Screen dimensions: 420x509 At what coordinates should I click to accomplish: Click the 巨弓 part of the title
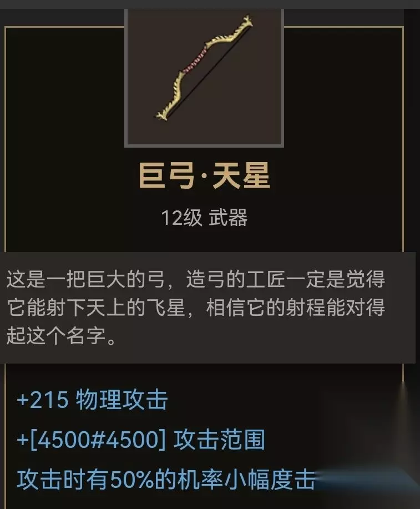click(167, 175)
